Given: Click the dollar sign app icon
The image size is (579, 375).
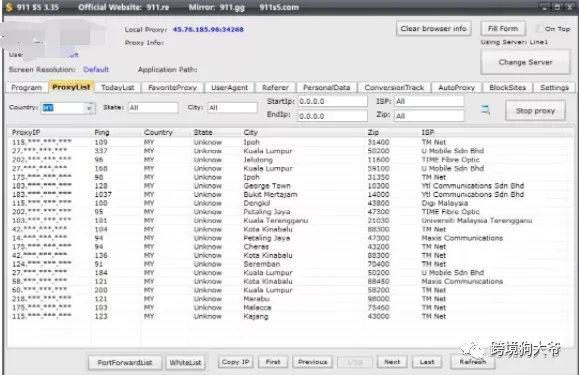Looking at the screenshot, I should coord(9,7).
